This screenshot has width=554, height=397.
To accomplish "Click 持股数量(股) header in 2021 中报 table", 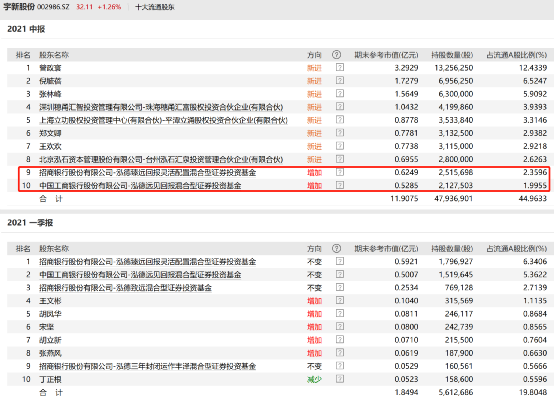I will 452,55.
